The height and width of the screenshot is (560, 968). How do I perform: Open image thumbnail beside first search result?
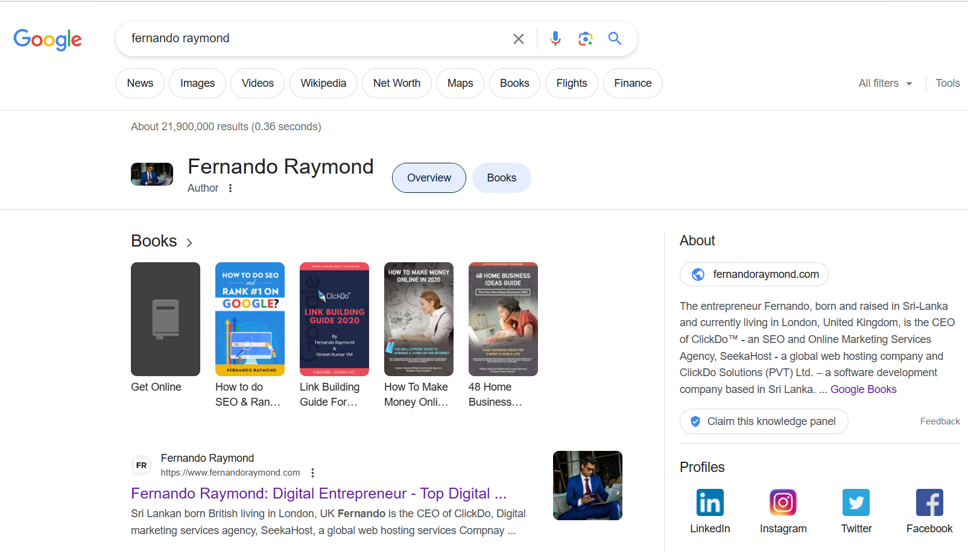587,485
